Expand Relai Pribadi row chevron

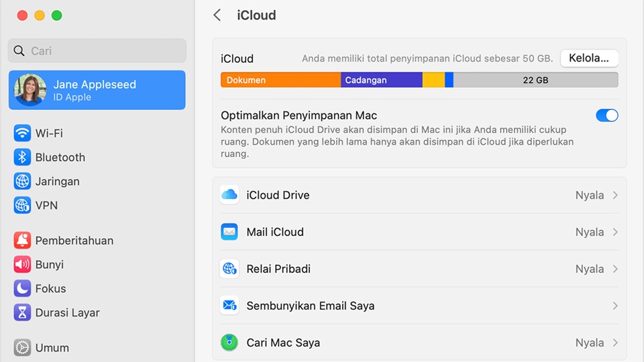coord(615,269)
